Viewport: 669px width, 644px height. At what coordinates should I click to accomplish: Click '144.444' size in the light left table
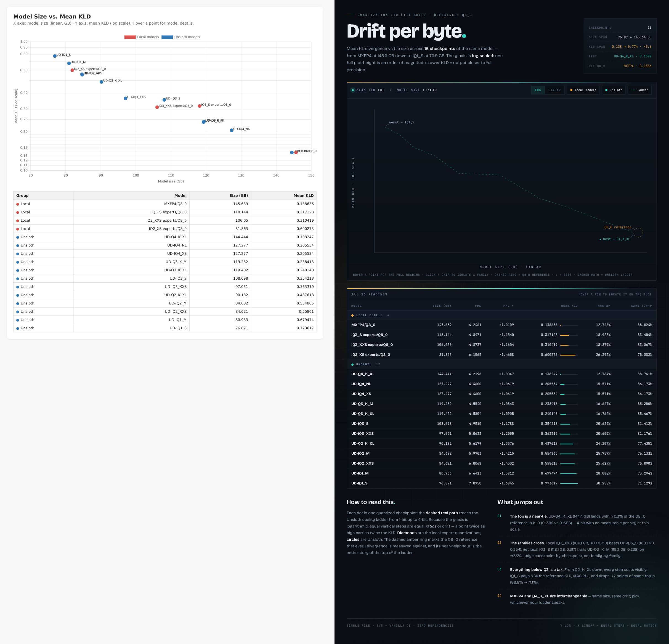[241, 237]
